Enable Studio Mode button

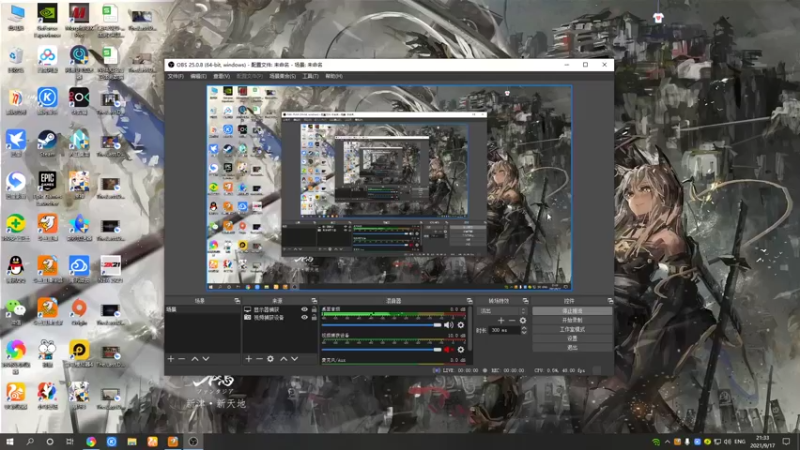[572, 329]
